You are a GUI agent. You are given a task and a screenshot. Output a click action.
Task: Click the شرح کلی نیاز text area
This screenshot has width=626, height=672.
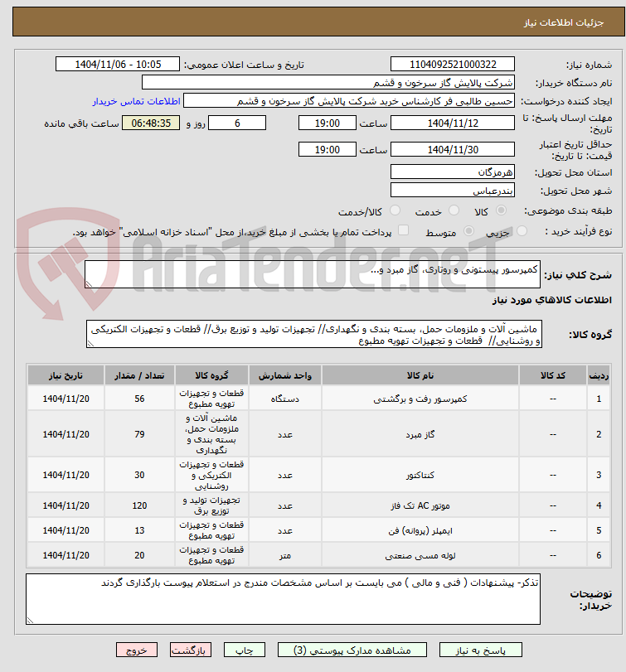(312, 274)
